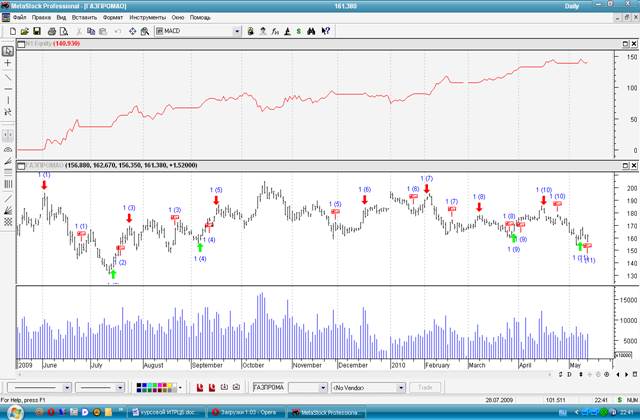Open the Indicator Builder fx icon
640x420 pixels.
tap(275, 31)
